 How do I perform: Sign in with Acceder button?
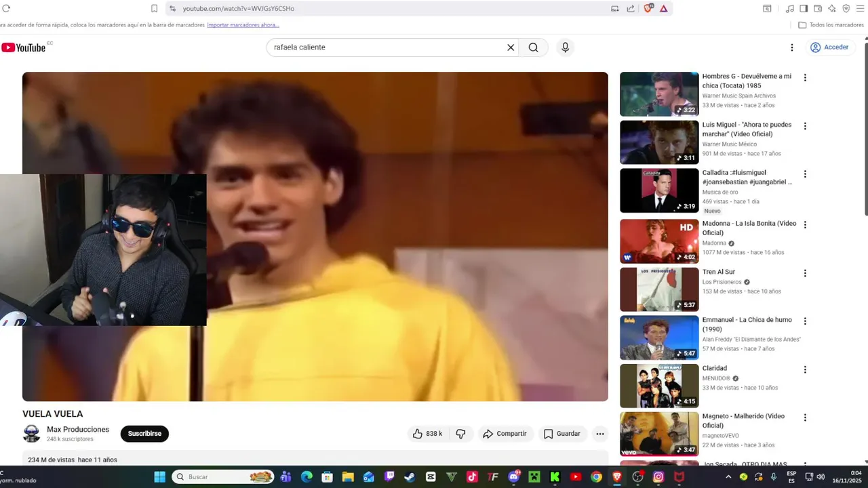coord(829,47)
